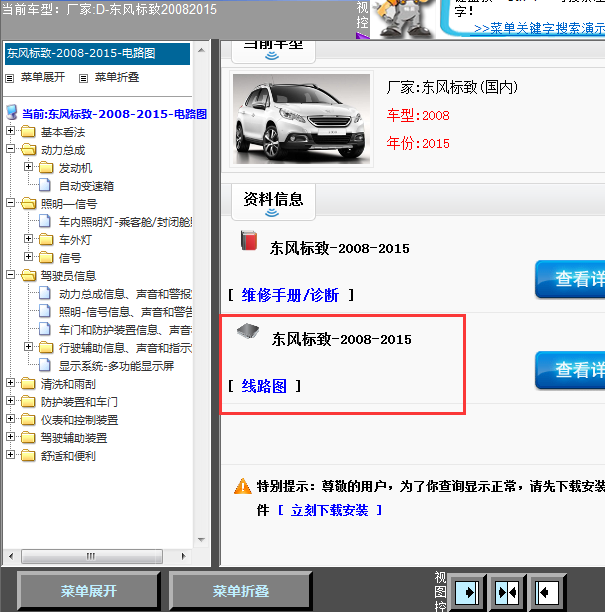The height and width of the screenshot is (612, 605).
Task: Open 显示系统-多功能显示屏 document
Action: (x=116, y=366)
